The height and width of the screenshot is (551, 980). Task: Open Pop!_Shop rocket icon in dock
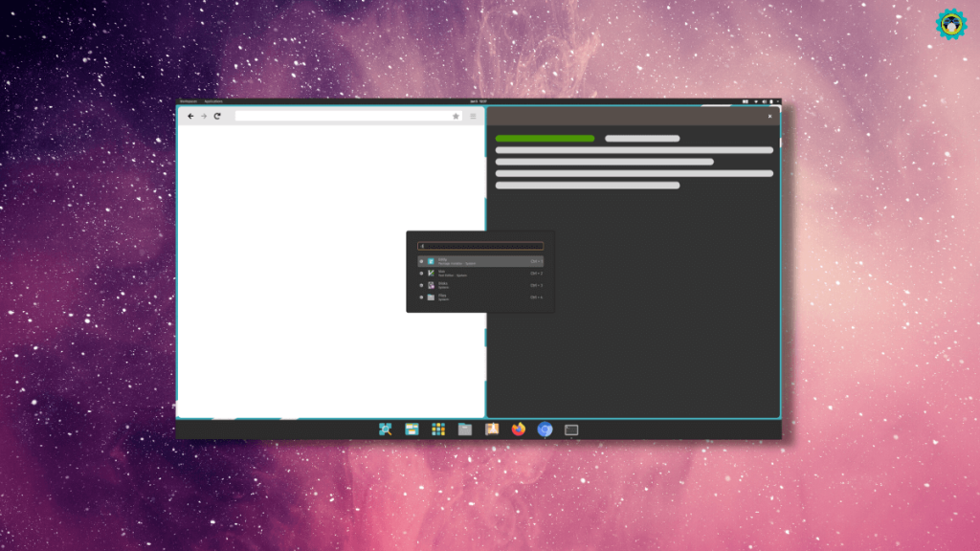tap(492, 430)
